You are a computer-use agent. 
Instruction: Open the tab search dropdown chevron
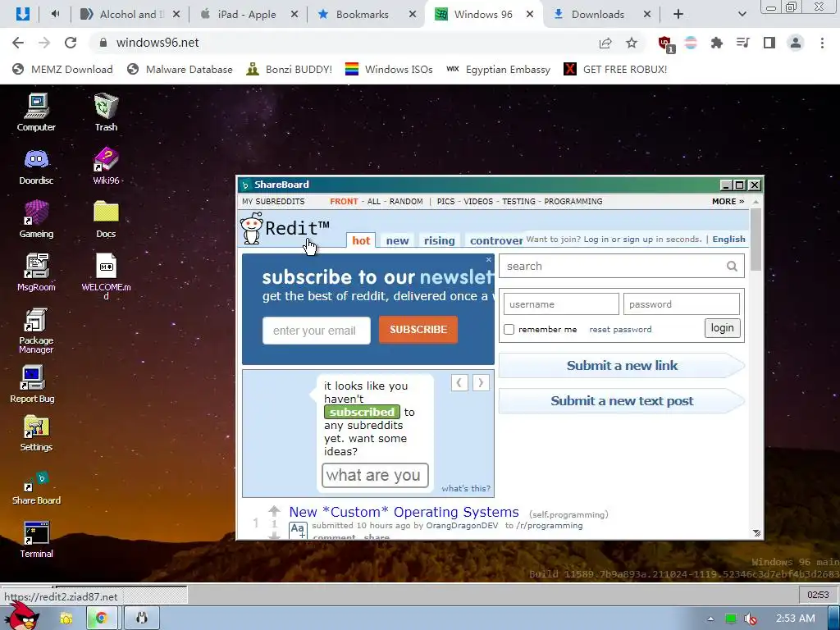point(742,15)
